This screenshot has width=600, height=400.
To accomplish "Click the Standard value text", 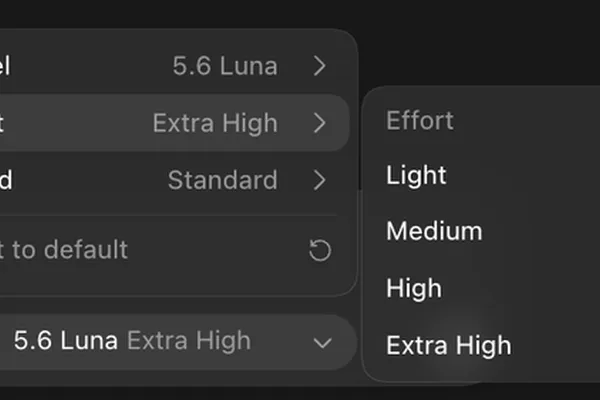I will (223, 180).
